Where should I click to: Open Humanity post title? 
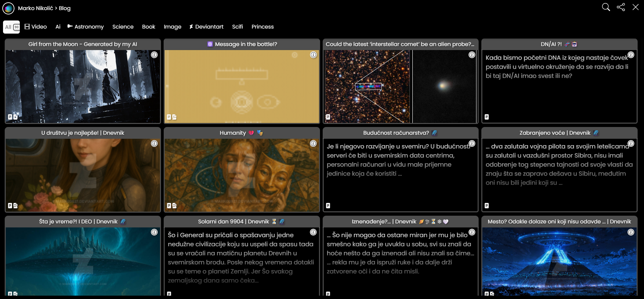241,133
